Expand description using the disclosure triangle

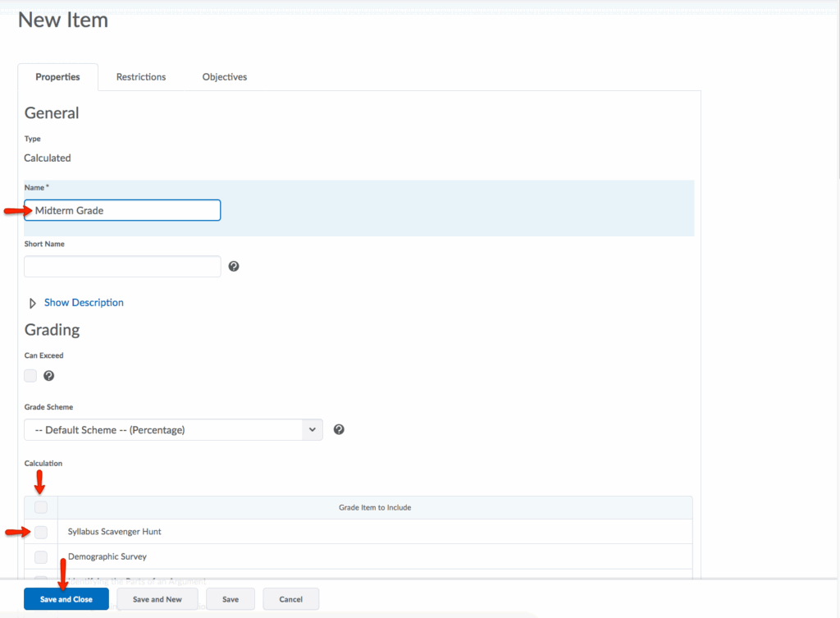click(33, 303)
